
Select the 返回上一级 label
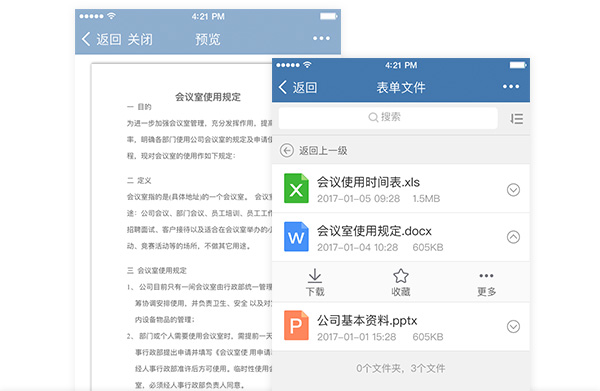323,151
